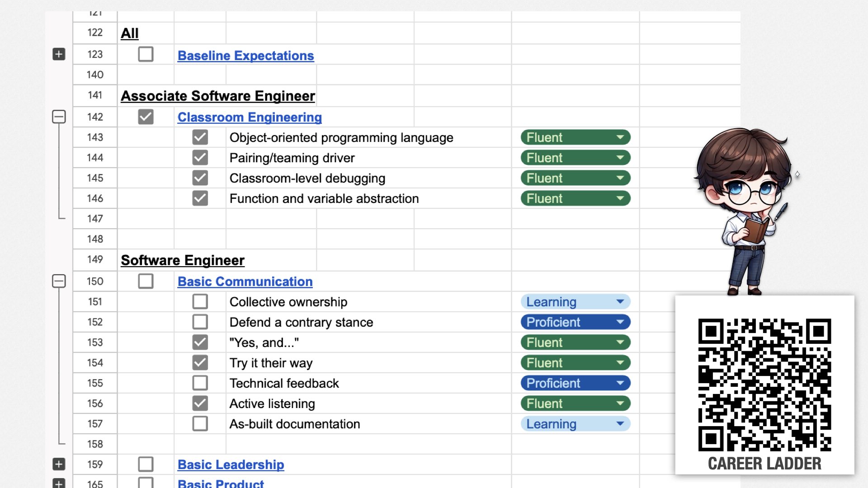Open Learning dropdown for Collective ownership

tap(576, 302)
